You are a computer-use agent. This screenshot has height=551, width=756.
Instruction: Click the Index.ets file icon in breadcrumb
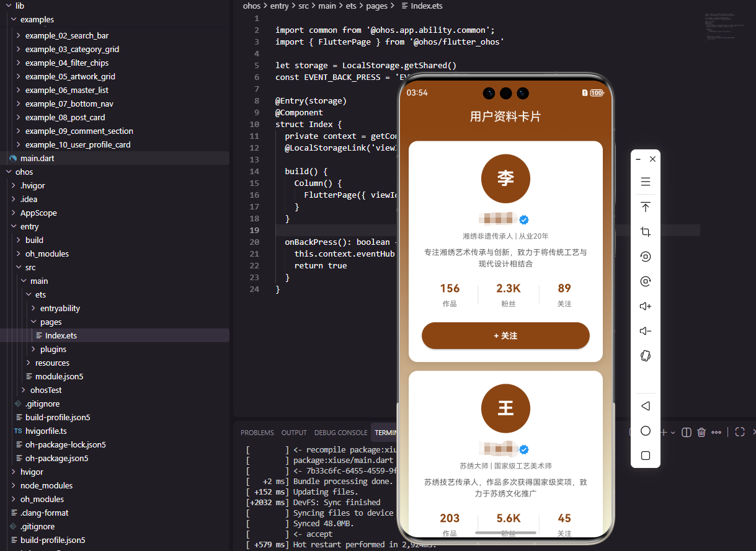pyautogui.click(x=405, y=6)
